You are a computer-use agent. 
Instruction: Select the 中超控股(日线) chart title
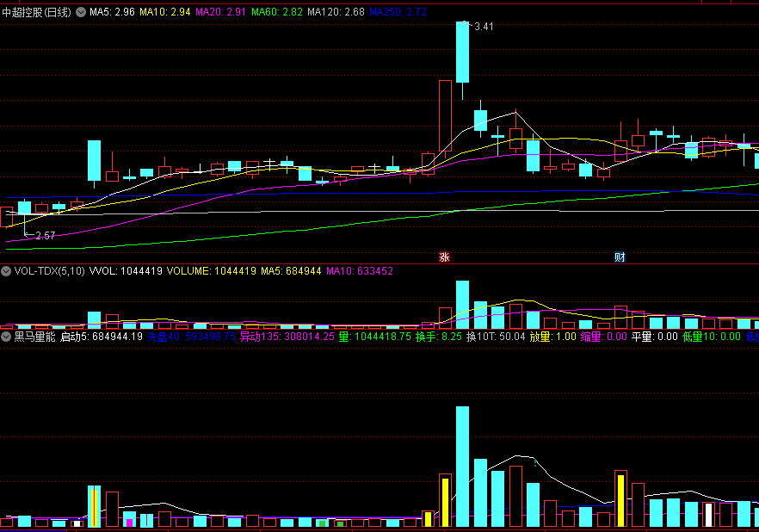tap(37, 12)
